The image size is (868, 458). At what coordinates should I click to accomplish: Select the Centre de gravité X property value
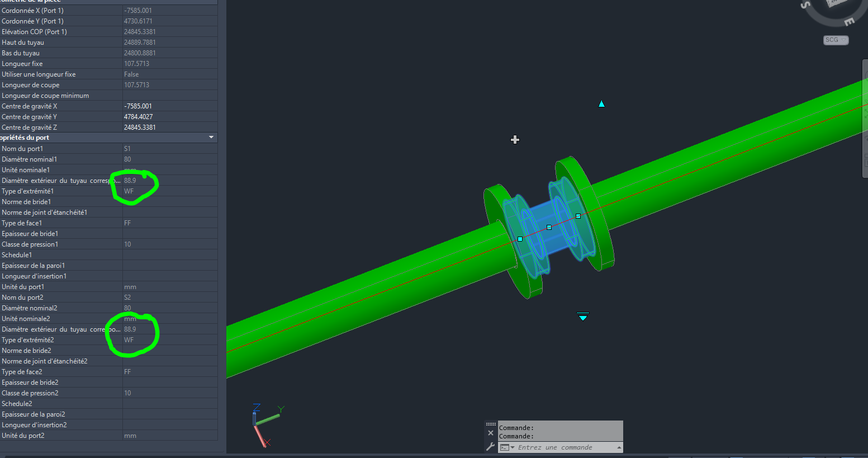pyautogui.click(x=139, y=106)
